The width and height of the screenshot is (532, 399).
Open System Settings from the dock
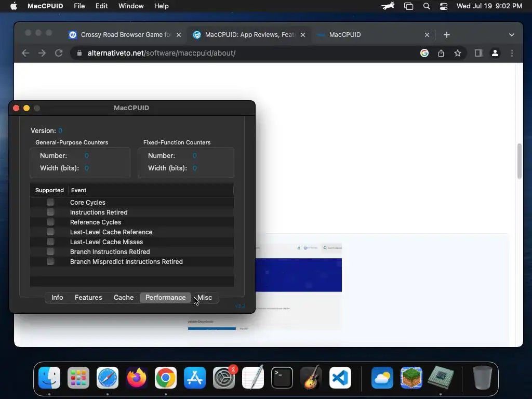[224, 378]
